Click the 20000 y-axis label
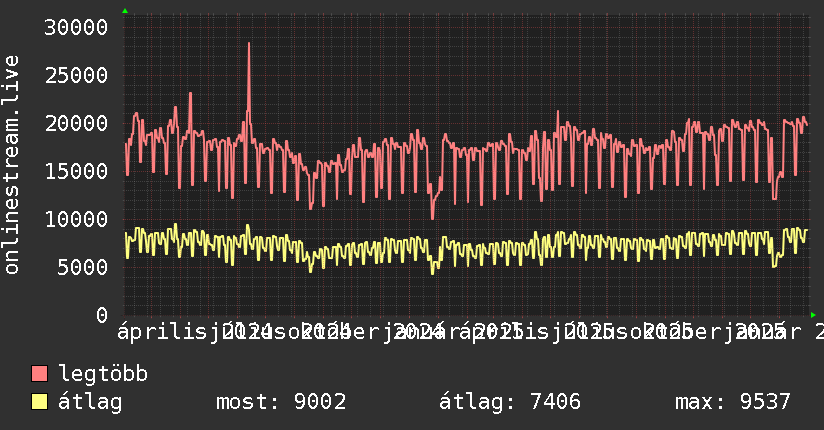 coord(76,124)
